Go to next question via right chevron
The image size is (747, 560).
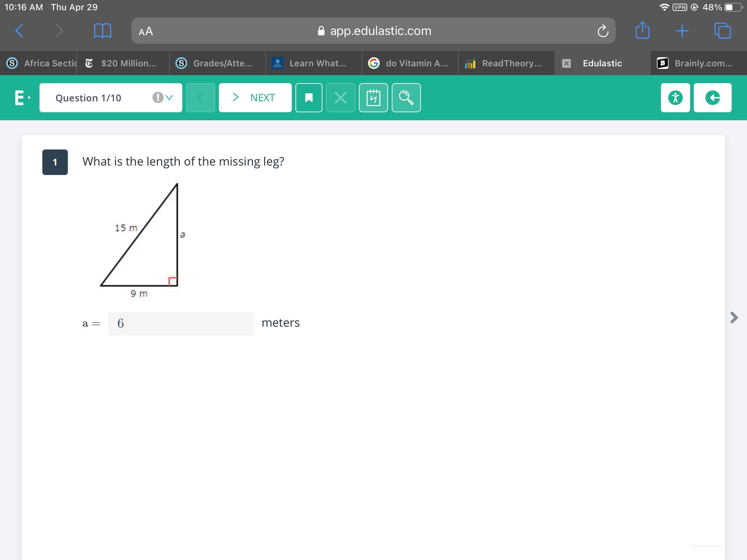coord(734,318)
